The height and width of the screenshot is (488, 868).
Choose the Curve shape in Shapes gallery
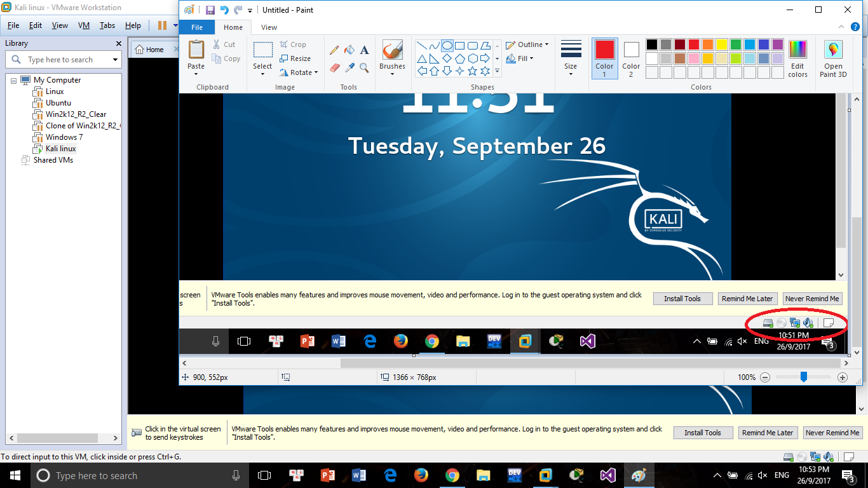[x=434, y=46]
